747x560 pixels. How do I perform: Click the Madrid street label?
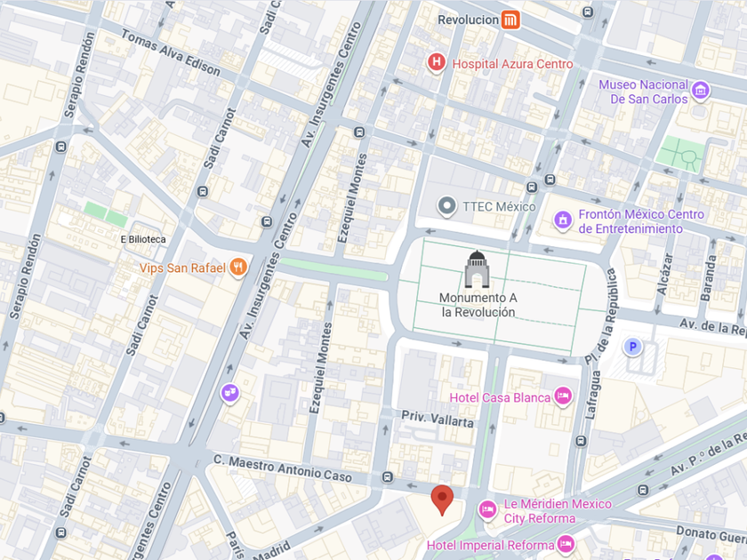[x=271, y=551]
